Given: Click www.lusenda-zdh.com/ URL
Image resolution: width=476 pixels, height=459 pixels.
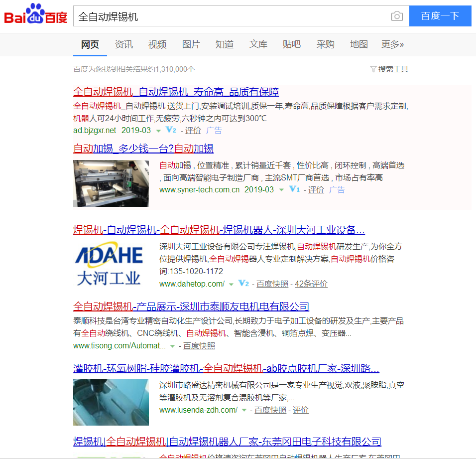Looking at the screenshot, I should pos(199,410).
